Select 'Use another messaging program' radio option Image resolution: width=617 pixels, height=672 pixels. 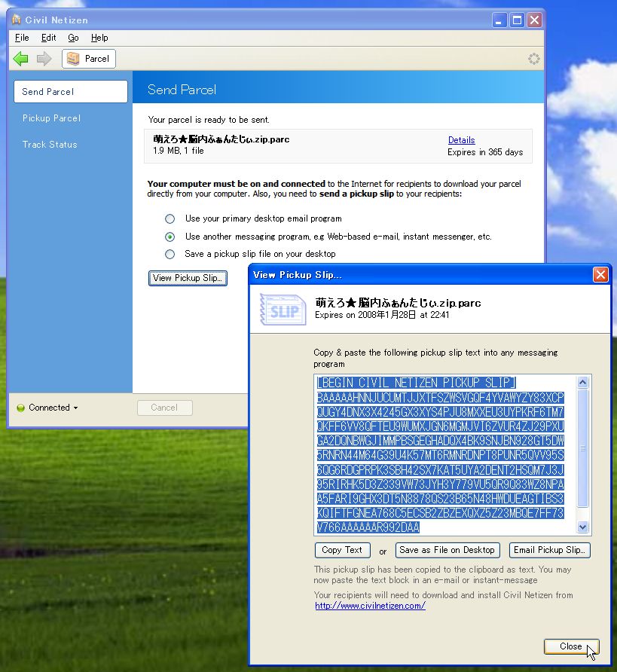point(170,237)
